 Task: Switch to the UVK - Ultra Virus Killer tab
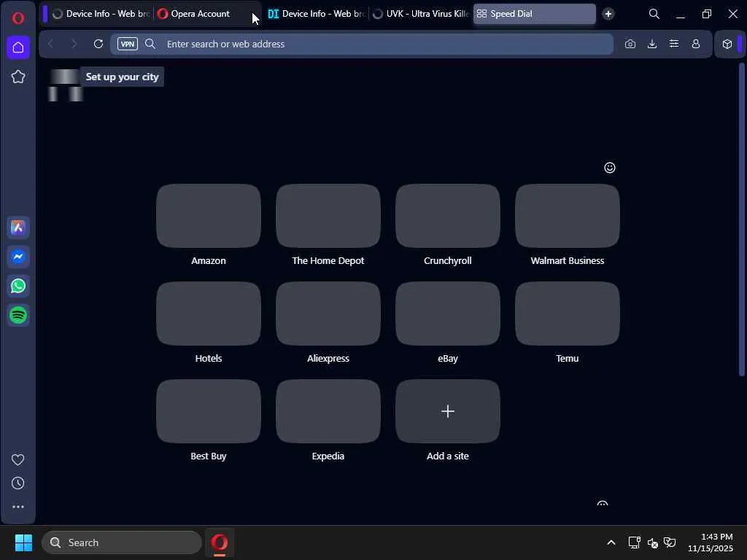421,14
